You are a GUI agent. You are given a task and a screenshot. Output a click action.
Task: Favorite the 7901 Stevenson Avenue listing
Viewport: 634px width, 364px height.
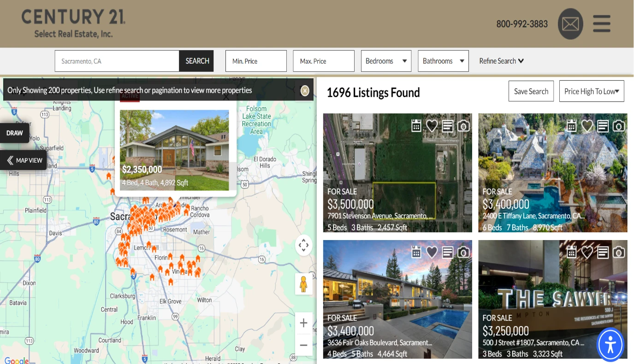[432, 125]
